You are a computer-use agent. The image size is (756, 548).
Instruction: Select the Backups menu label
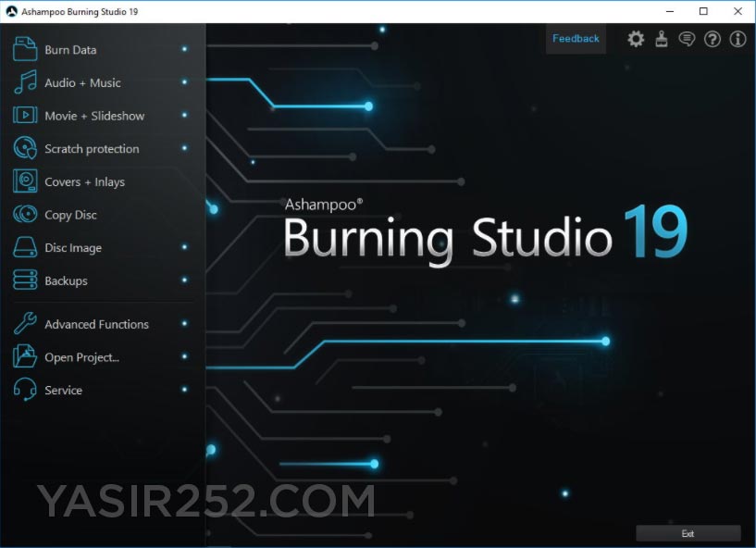[x=66, y=280]
